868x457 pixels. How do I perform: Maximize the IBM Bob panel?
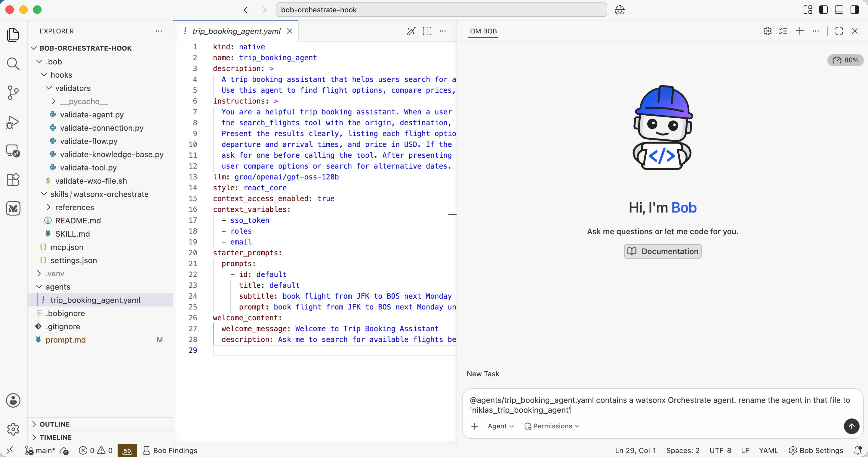pos(839,31)
